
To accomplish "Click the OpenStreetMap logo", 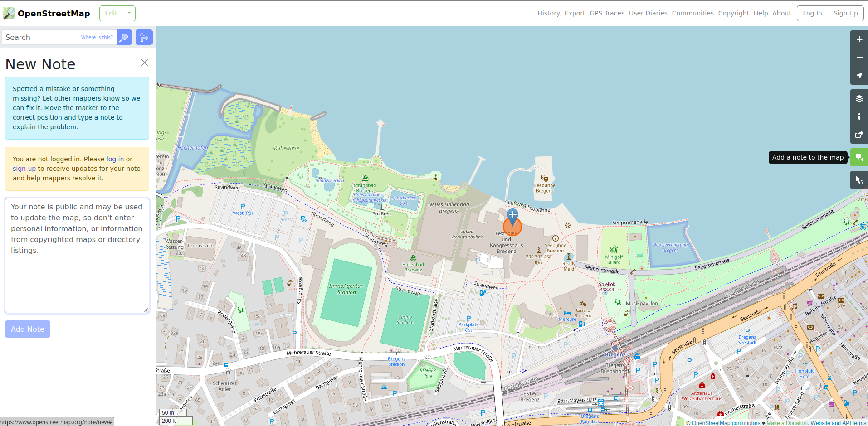I will pyautogui.click(x=47, y=13).
